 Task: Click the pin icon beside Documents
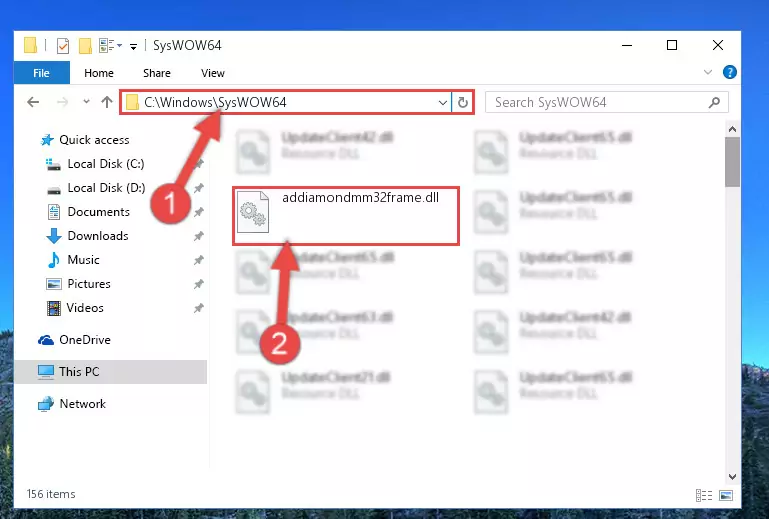point(198,212)
